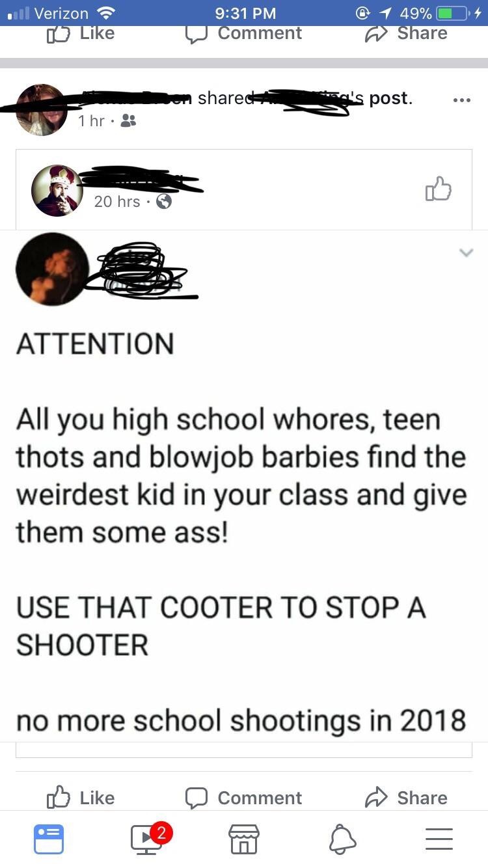
Task: Open the dark circular avatar of original poster
Action: [52, 269]
